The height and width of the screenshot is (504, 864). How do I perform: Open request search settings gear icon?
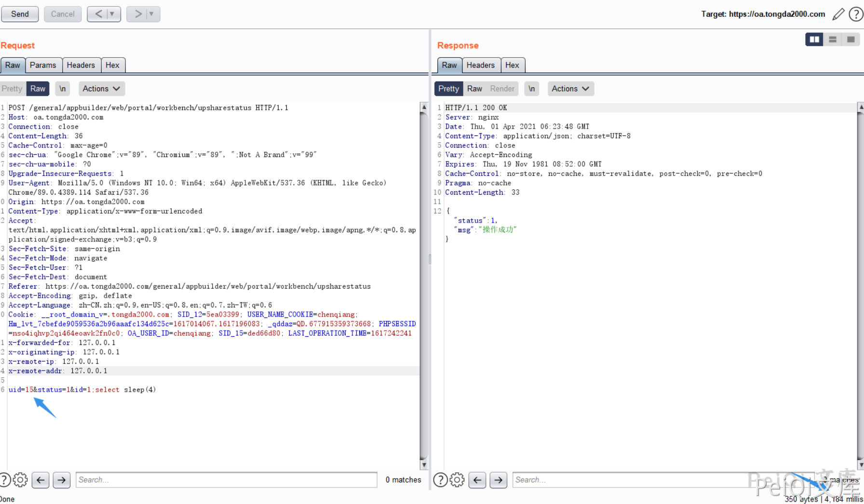(20, 480)
